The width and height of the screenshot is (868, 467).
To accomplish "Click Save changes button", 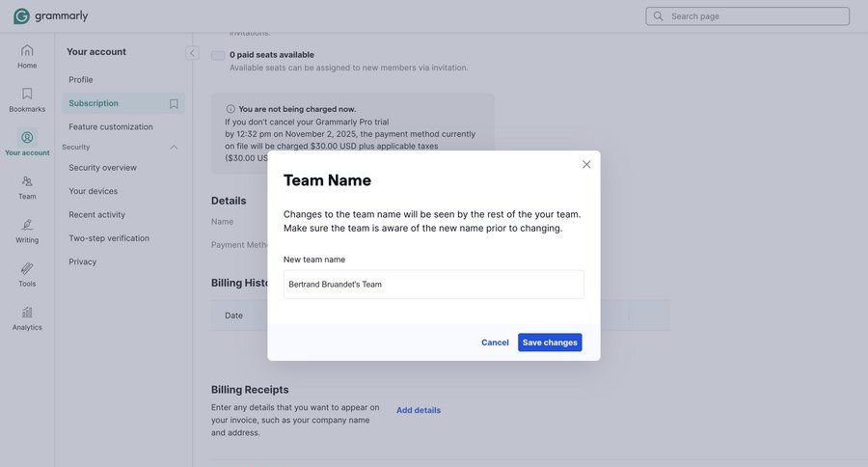I will coord(550,343).
